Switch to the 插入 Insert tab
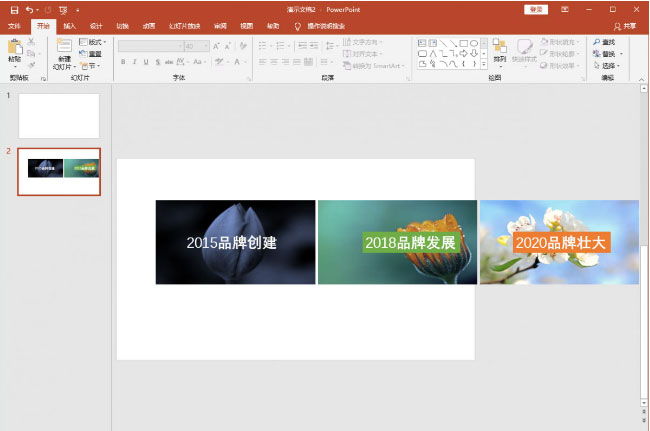Image resolution: width=650 pixels, height=431 pixels. point(70,26)
